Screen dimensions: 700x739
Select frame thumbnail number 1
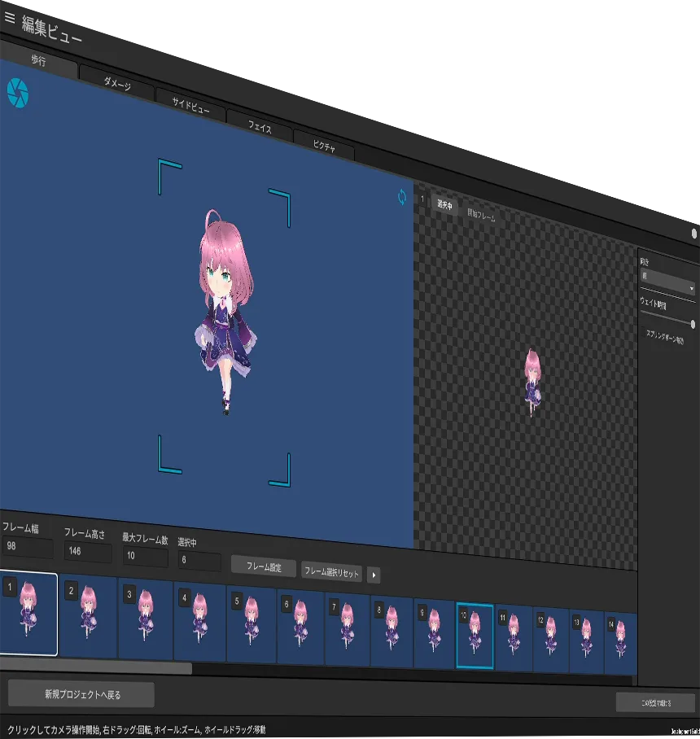tap(28, 614)
